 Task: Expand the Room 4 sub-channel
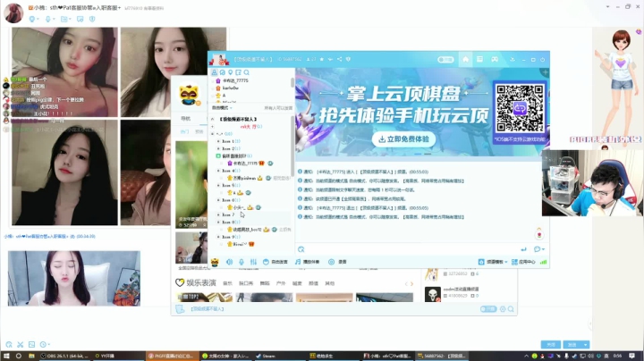coord(218,171)
